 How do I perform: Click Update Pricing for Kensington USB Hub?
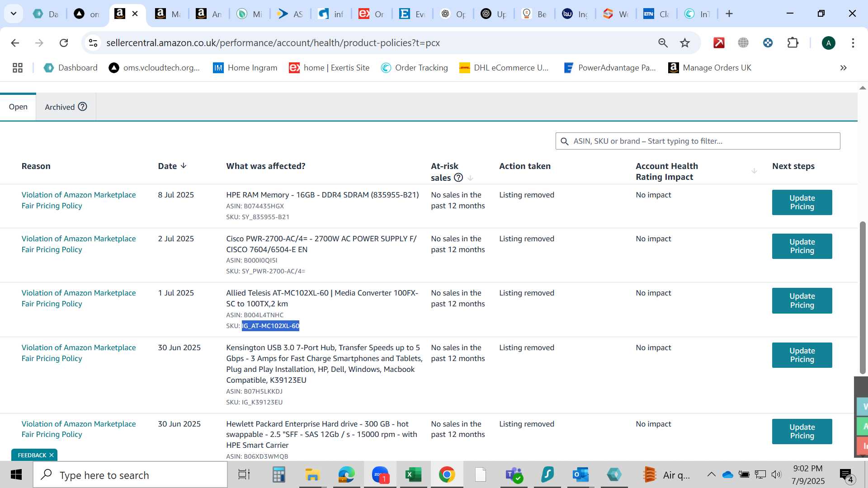tap(802, 355)
